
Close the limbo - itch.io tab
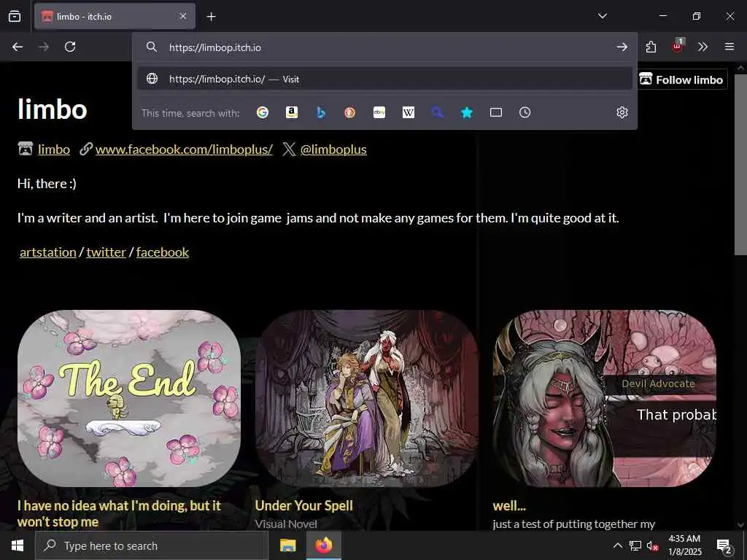pos(183,16)
